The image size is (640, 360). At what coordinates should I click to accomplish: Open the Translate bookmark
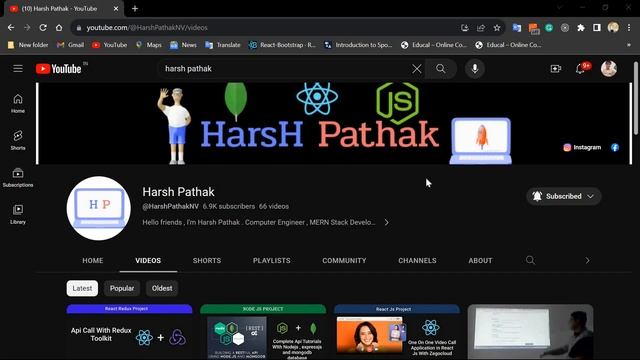[x=223, y=45]
